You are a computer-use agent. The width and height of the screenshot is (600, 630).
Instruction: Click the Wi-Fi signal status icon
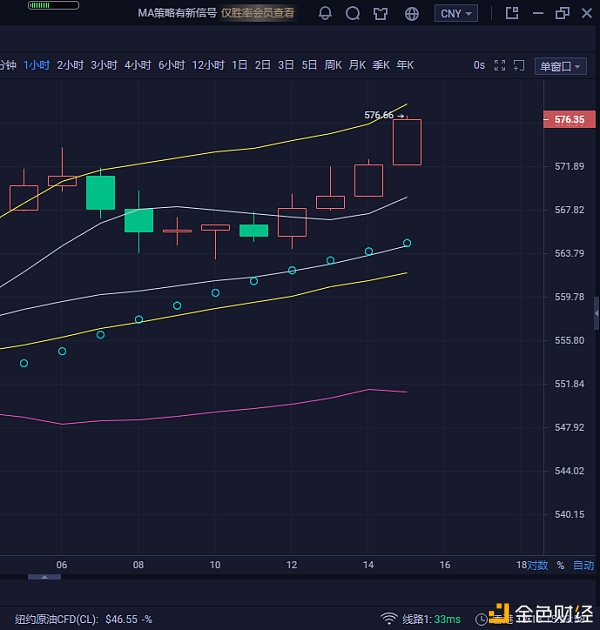click(x=389, y=618)
